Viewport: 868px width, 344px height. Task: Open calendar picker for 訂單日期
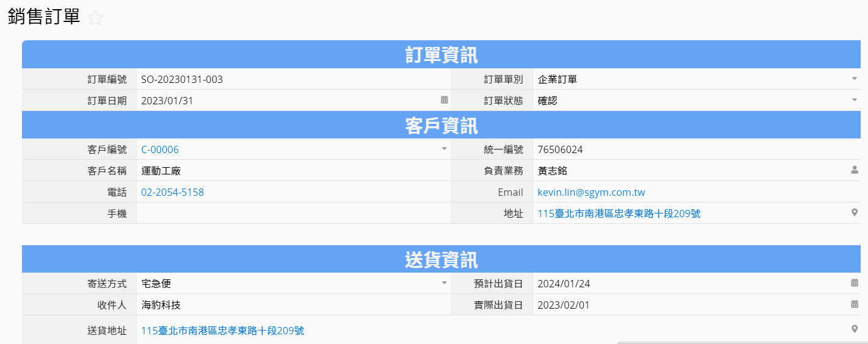click(444, 100)
